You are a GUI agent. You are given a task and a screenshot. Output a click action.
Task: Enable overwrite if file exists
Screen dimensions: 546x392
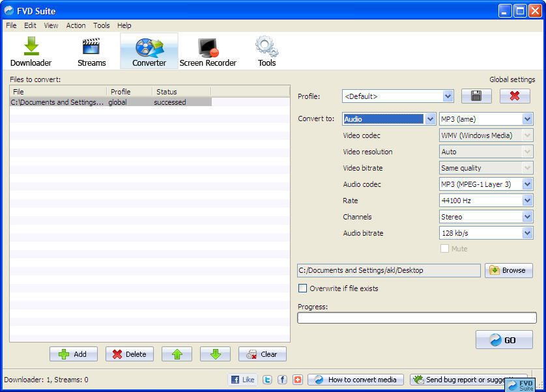point(302,288)
